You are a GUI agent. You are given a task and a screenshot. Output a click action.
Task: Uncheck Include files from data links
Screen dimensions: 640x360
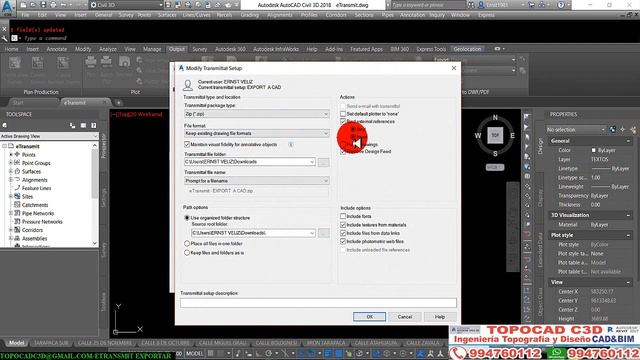click(343, 233)
